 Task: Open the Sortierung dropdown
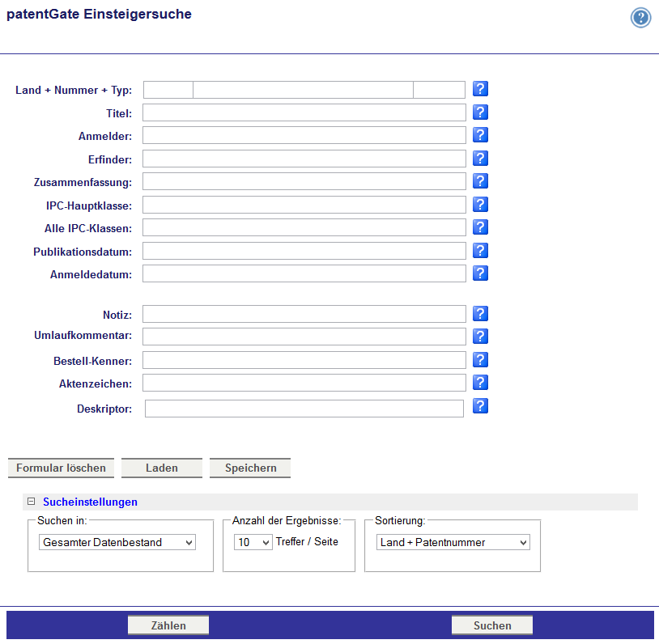453,542
